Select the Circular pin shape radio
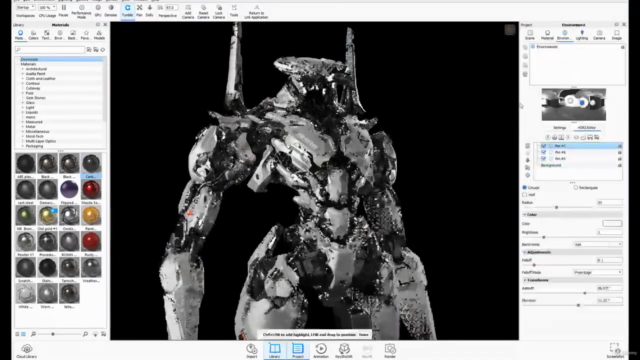Image resolution: width=640 pixels, height=360 pixels. tap(525, 187)
